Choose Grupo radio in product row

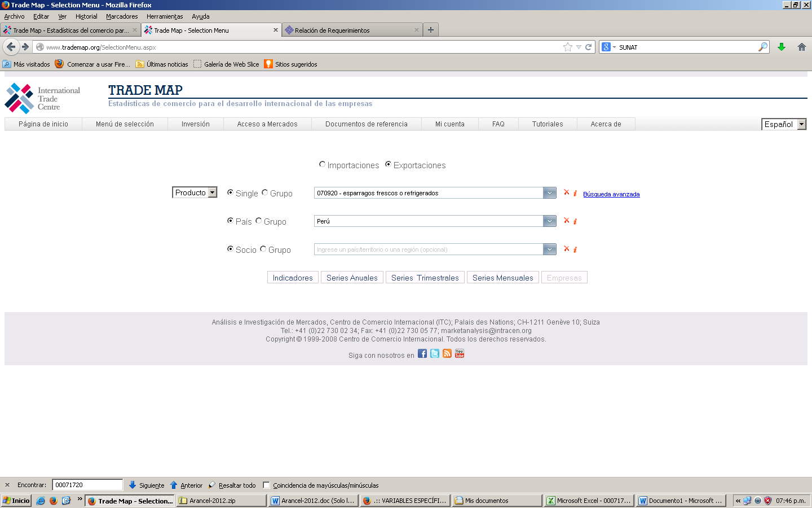(264, 192)
